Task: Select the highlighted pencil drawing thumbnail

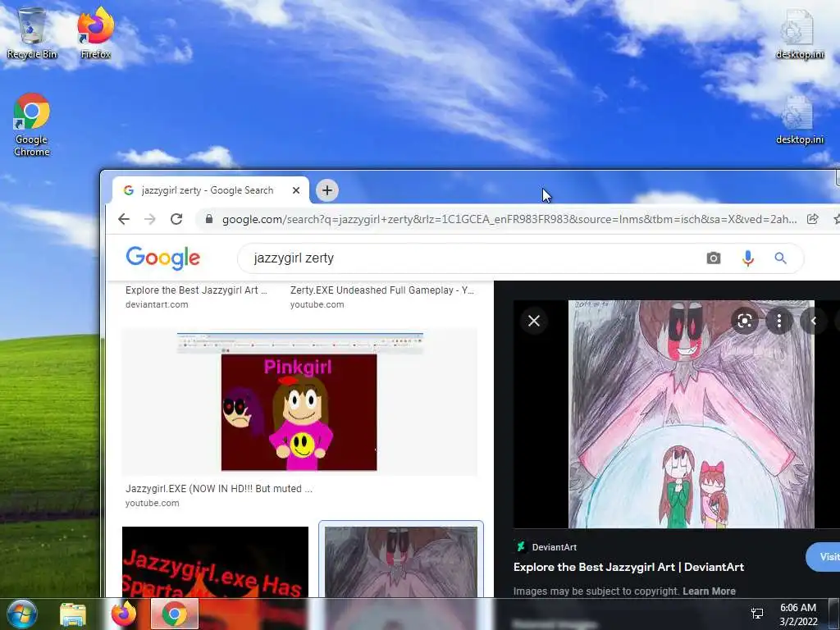Action: [400, 561]
